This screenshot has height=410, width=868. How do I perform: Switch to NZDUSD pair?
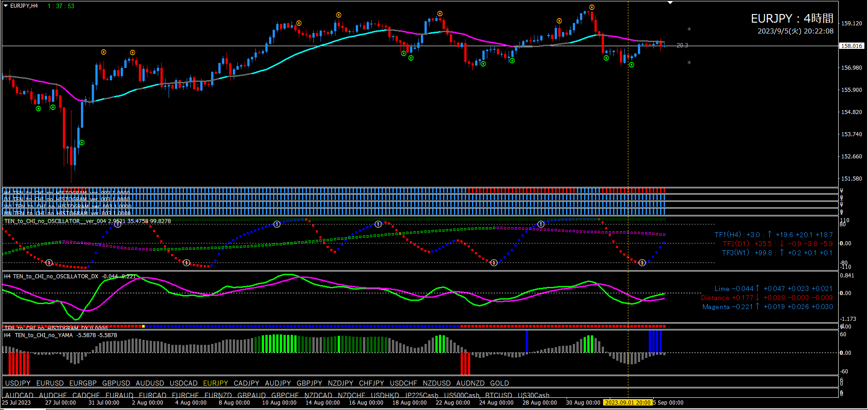pos(437,383)
